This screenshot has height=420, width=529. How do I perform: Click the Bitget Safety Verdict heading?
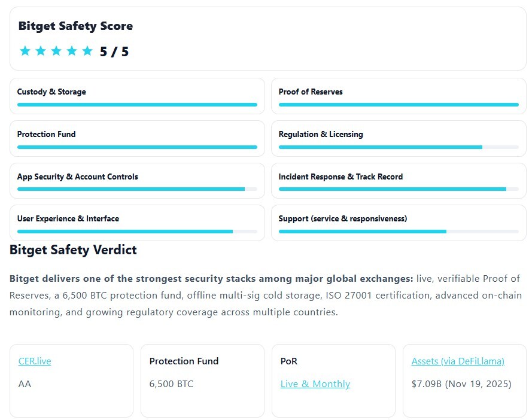pyautogui.click(x=73, y=249)
